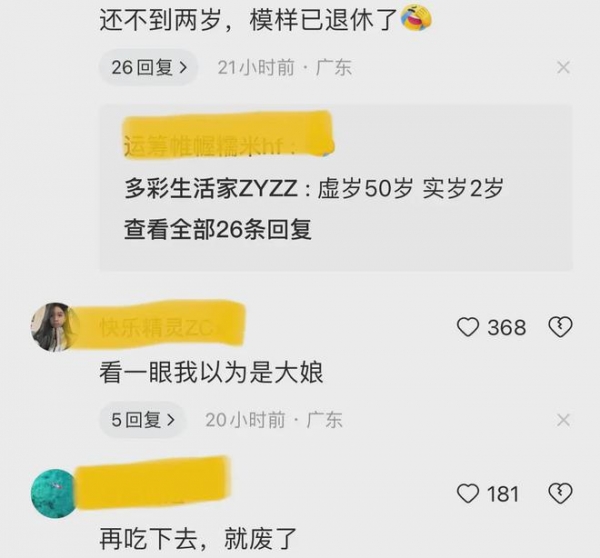This screenshot has width=600, height=558.
Task: Expand the 5回复 replies button
Action: point(143,420)
